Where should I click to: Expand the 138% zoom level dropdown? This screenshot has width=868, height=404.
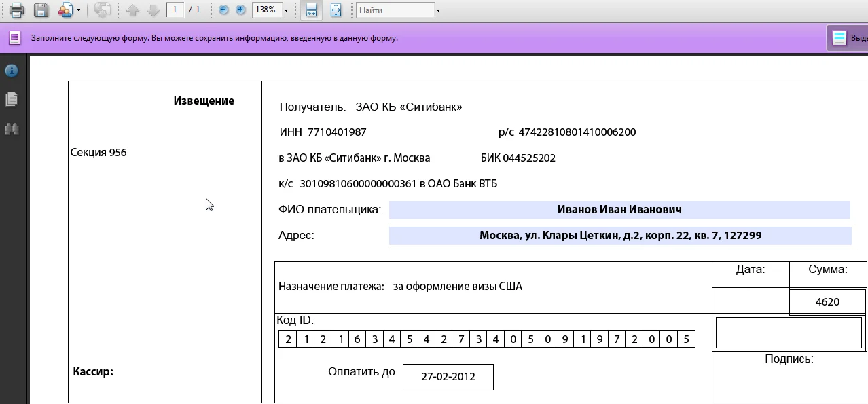(x=286, y=10)
